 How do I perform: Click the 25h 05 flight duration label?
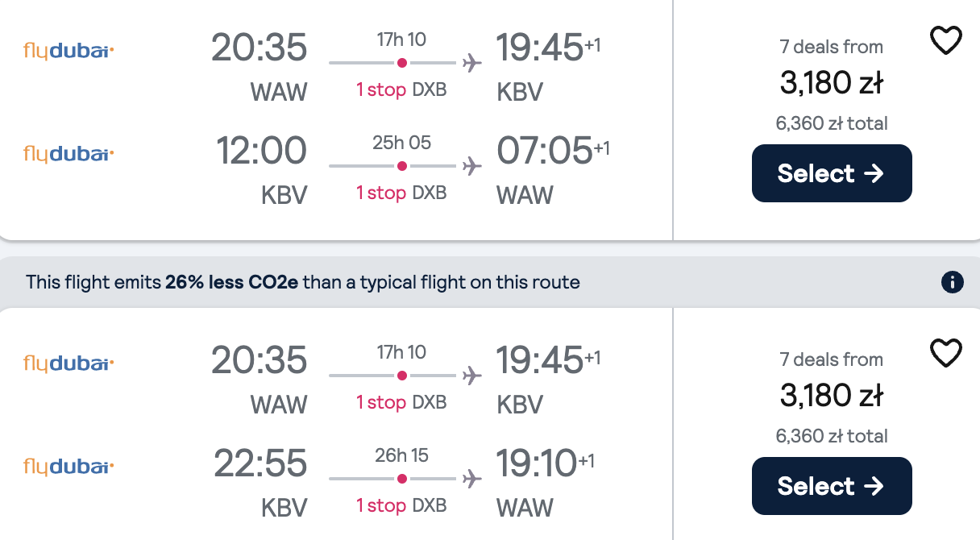(x=401, y=143)
